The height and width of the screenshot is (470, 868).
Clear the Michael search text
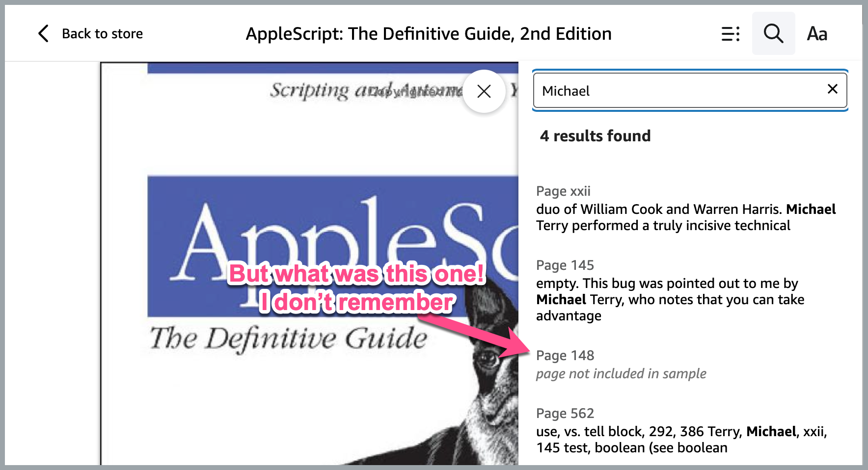[832, 89]
